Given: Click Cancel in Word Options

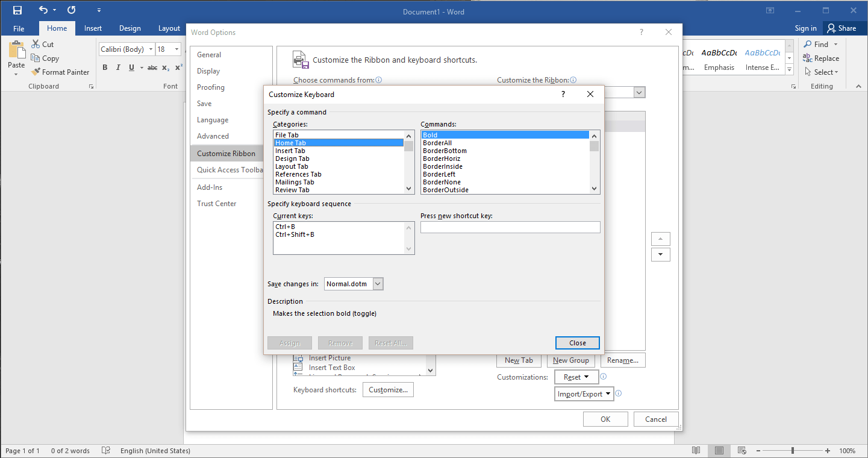Looking at the screenshot, I should pos(656,419).
